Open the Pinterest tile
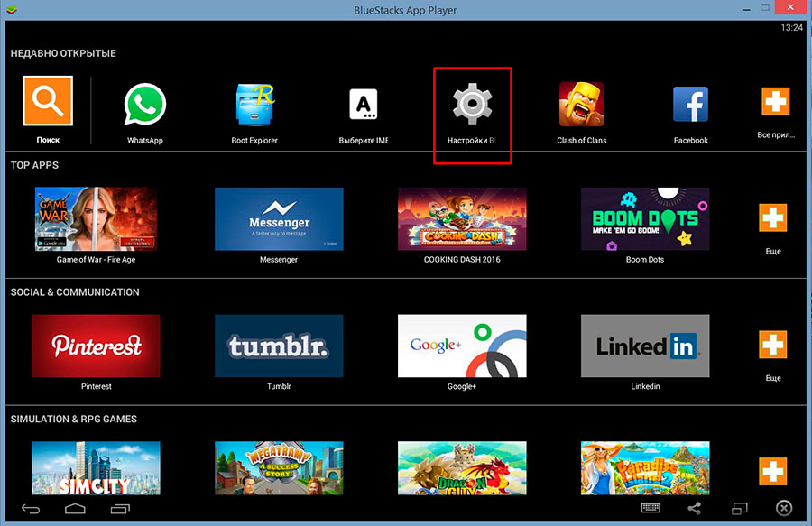Image resolution: width=812 pixels, height=526 pixels. point(96,346)
